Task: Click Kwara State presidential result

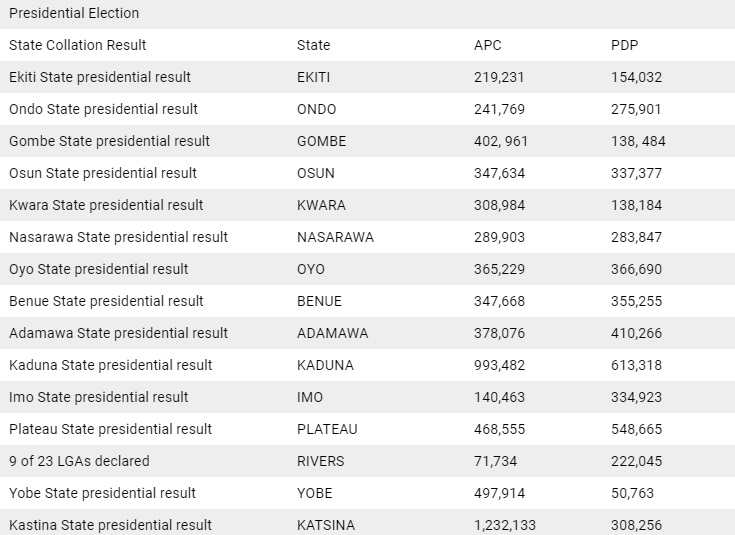Action: tap(106, 205)
